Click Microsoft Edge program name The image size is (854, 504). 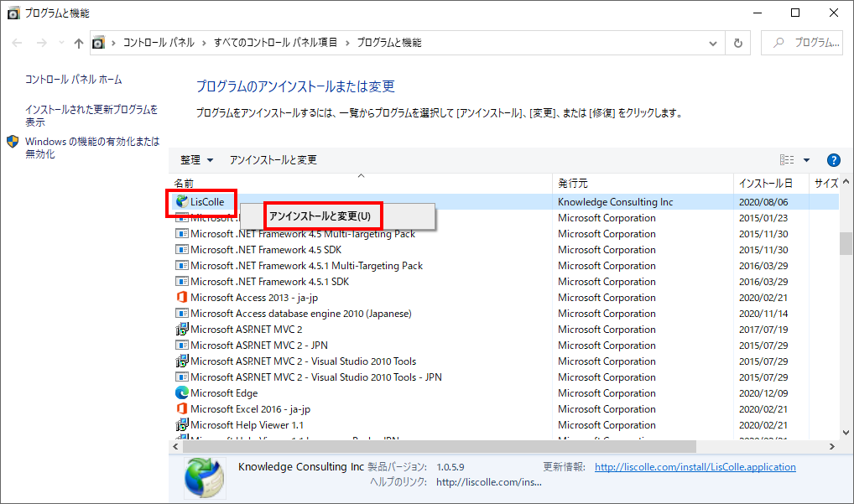click(x=224, y=393)
